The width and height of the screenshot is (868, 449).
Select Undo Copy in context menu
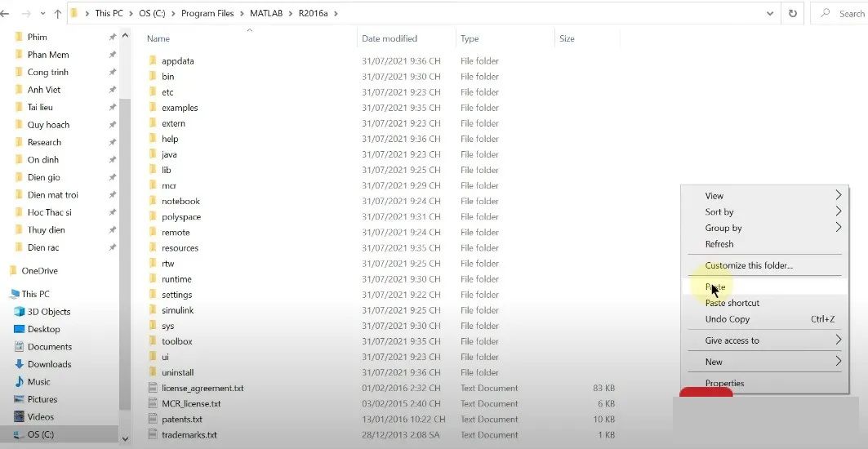coord(764,319)
